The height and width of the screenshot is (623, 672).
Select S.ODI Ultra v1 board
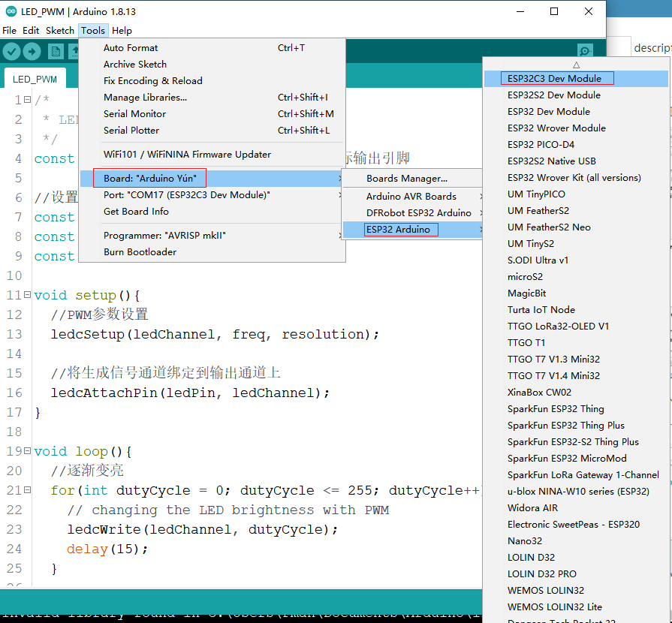[x=576, y=260]
